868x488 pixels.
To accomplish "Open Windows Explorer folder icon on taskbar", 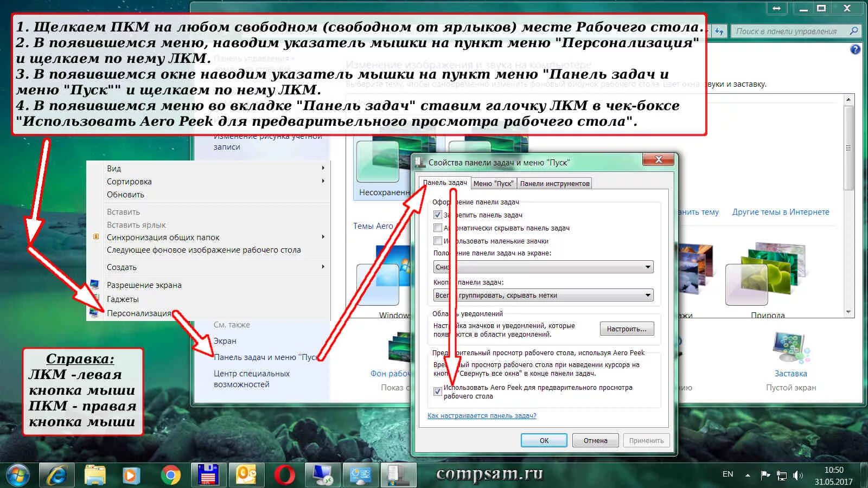I will point(95,476).
